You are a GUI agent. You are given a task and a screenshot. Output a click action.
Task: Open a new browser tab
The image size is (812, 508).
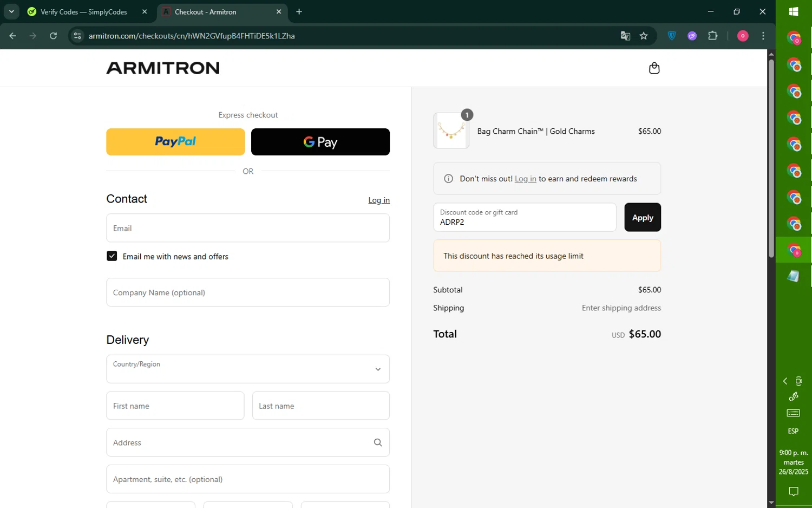(x=299, y=12)
